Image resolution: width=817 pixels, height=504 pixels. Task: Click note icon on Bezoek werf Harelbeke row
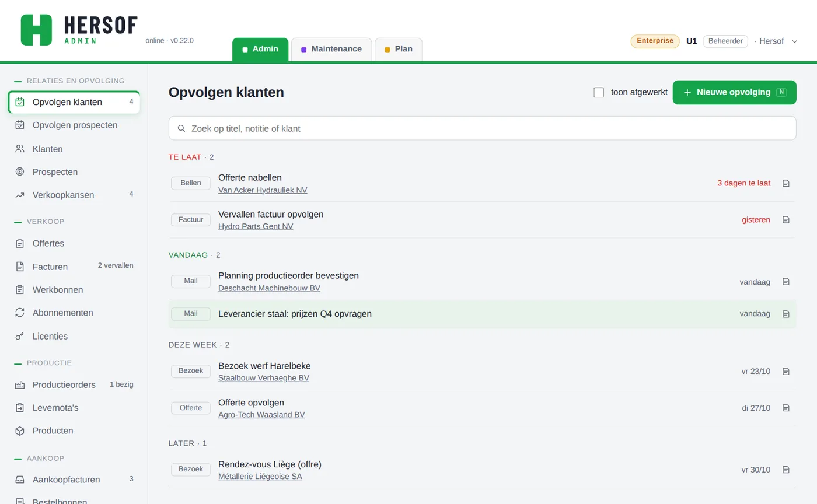pyautogui.click(x=785, y=372)
